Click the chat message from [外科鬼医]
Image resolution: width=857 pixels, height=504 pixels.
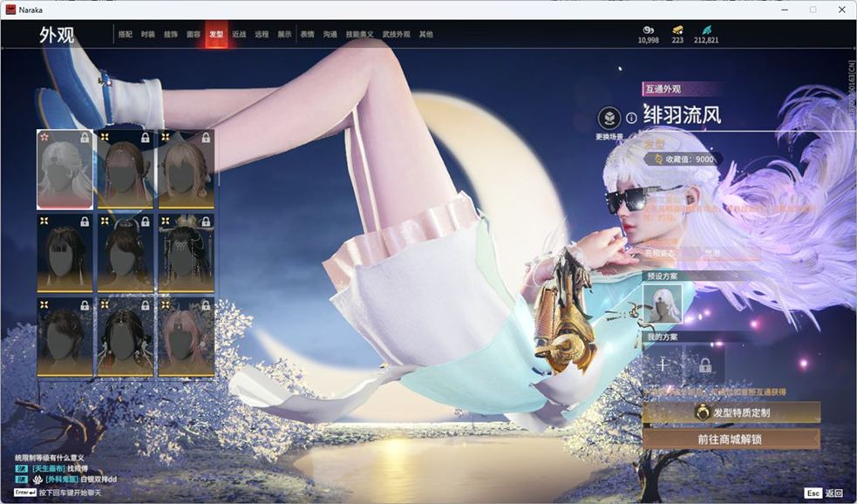click(66, 480)
